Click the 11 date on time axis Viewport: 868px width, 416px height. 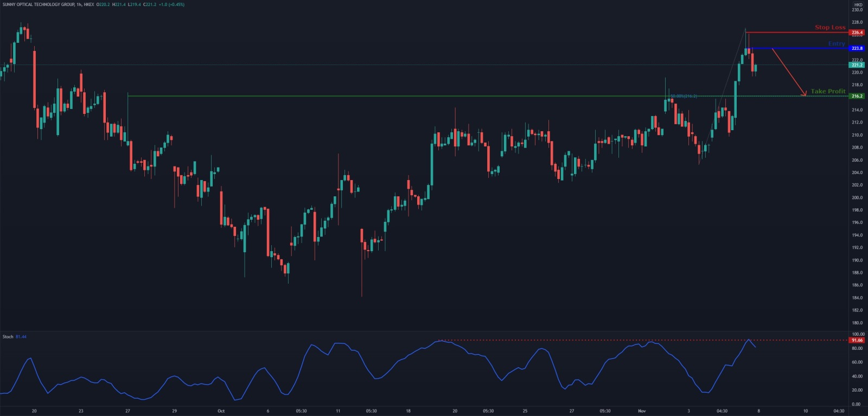tap(338, 411)
